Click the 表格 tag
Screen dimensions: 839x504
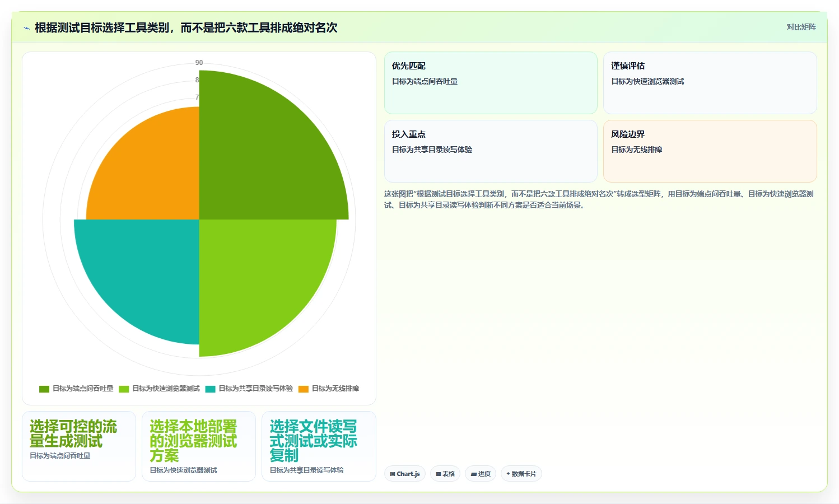(x=445, y=474)
